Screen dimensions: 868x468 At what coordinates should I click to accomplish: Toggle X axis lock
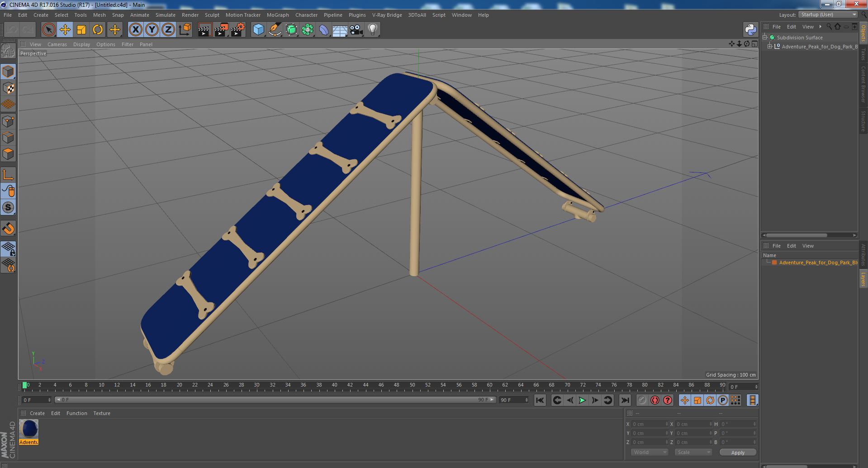pos(135,30)
